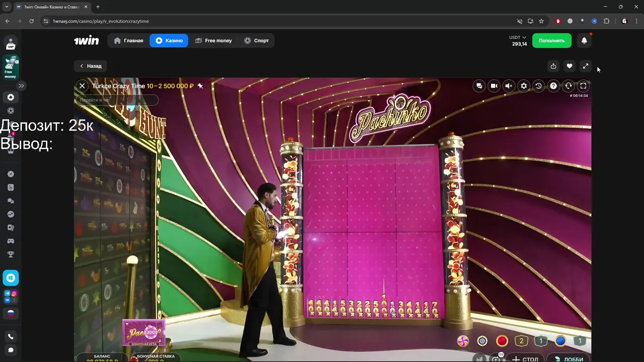The width and height of the screenshot is (644, 362).
Task: Open the document list sidebar icon
Action: tap(11, 188)
